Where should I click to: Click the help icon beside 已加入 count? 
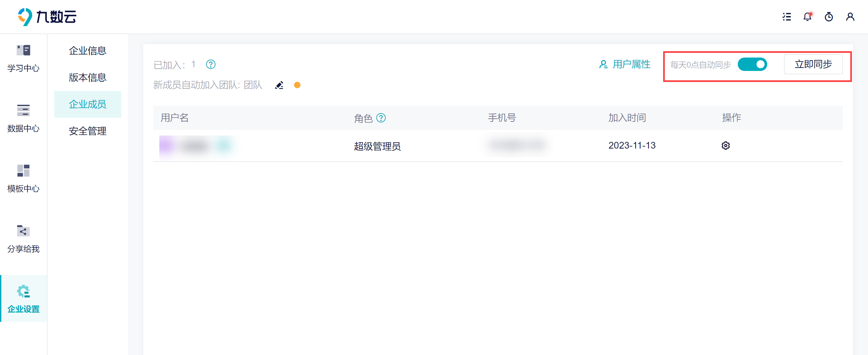pyautogui.click(x=211, y=64)
